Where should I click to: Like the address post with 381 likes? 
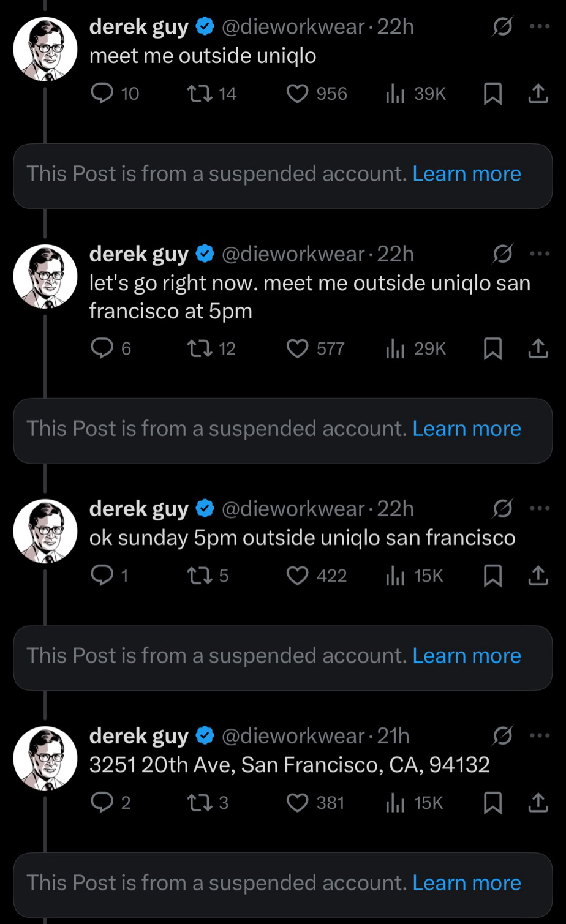[x=298, y=803]
